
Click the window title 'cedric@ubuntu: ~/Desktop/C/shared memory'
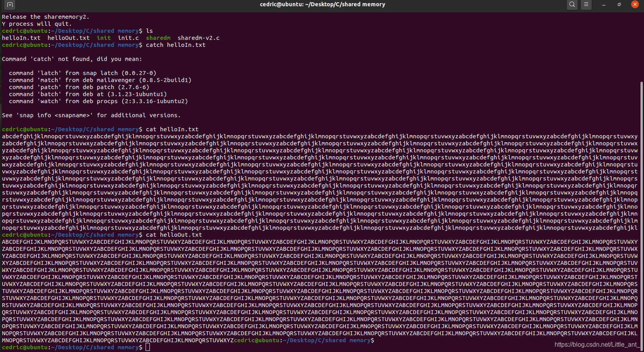tap(322, 4)
